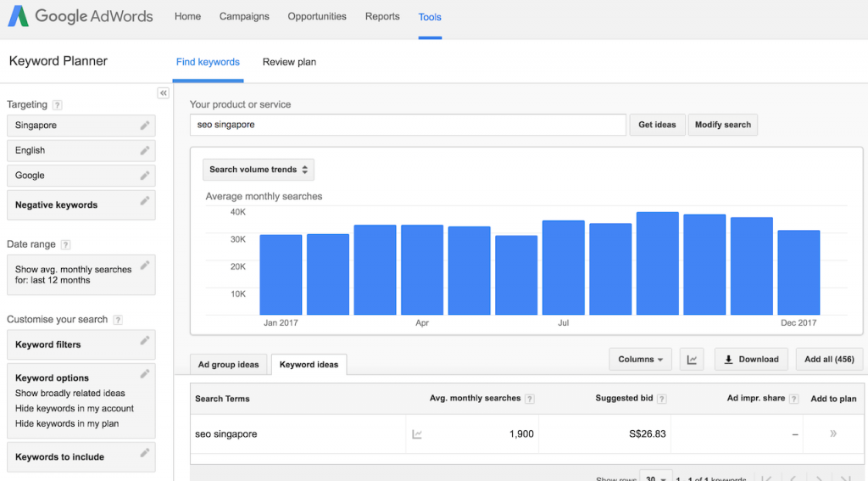
Task: Open the Reports menu
Action: pyautogui.click(x=382, y=17)
